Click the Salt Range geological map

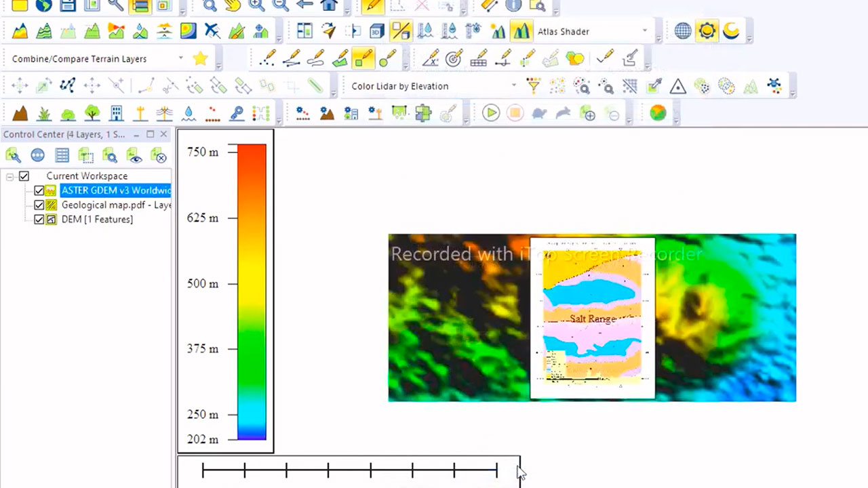(593, 318)
